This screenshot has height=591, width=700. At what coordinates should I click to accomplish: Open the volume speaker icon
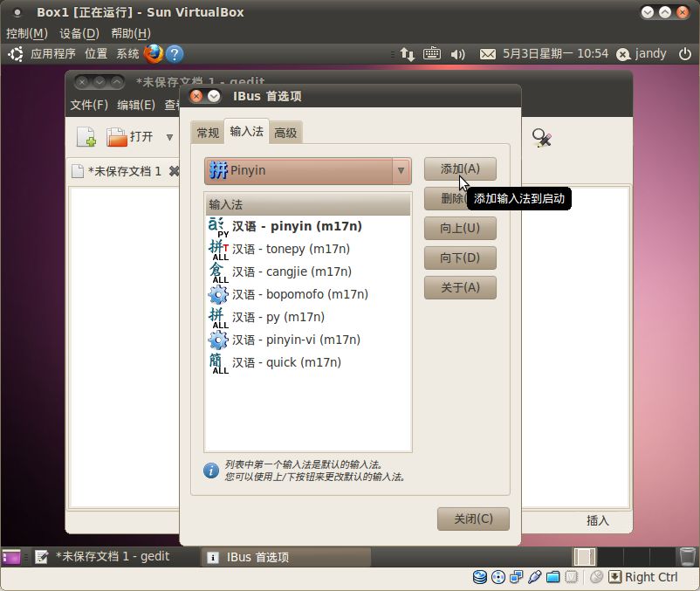tap(457, 54)
